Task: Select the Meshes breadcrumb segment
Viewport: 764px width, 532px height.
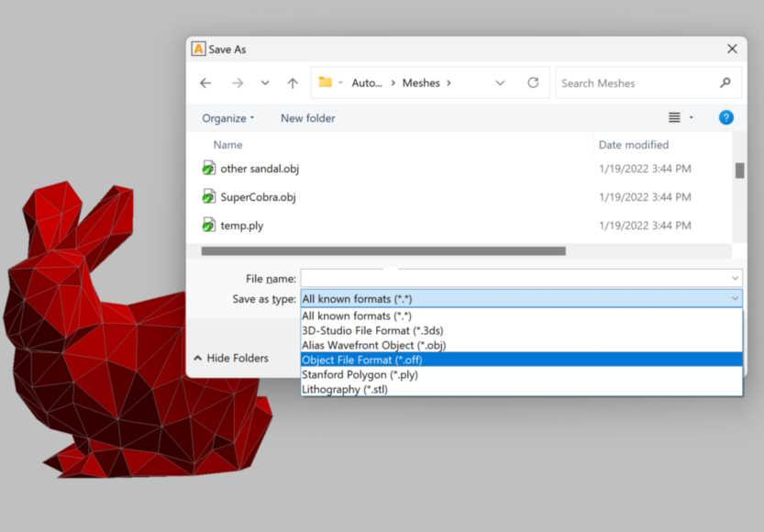Action: (x=421, y=83)
